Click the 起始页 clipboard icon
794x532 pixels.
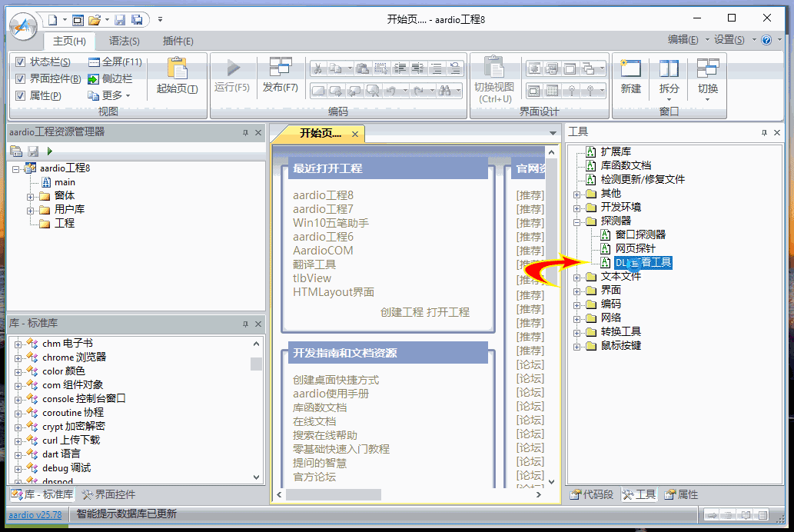pyautogui.click(x=177, y=69)
